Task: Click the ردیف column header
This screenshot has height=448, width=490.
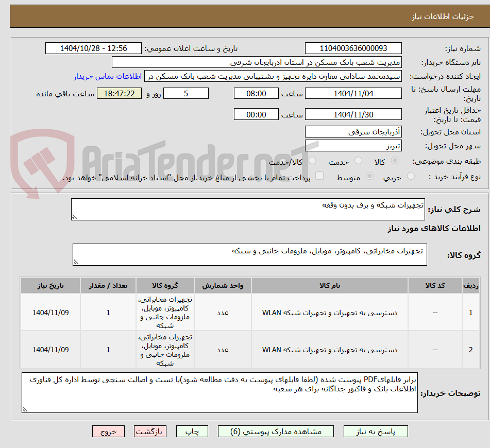Action: [471, 286]
